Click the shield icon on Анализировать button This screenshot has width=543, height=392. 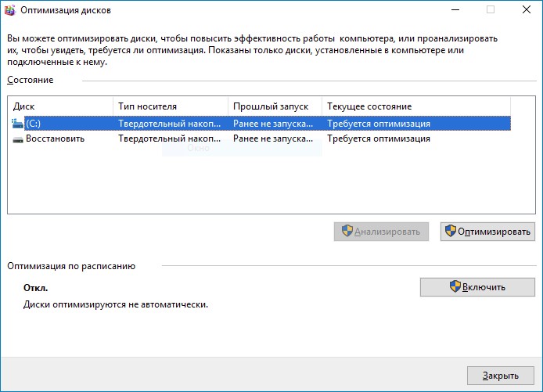[347, 231]
